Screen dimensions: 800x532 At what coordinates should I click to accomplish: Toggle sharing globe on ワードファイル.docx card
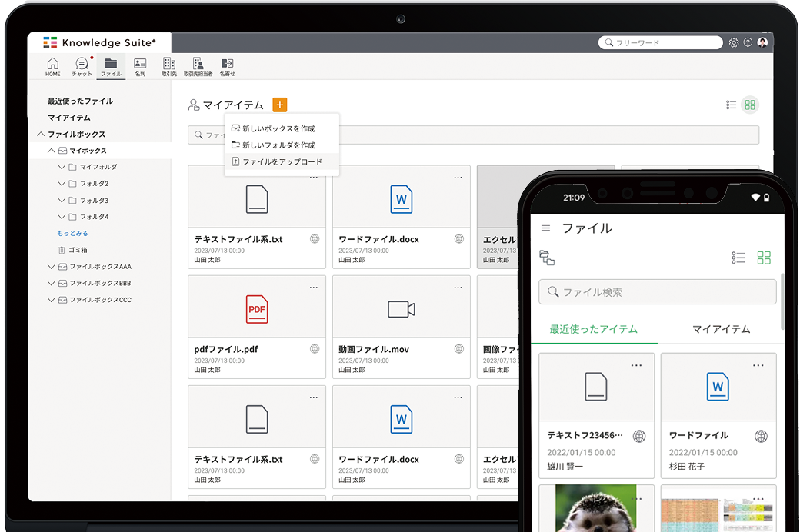[x=458, y=239]
